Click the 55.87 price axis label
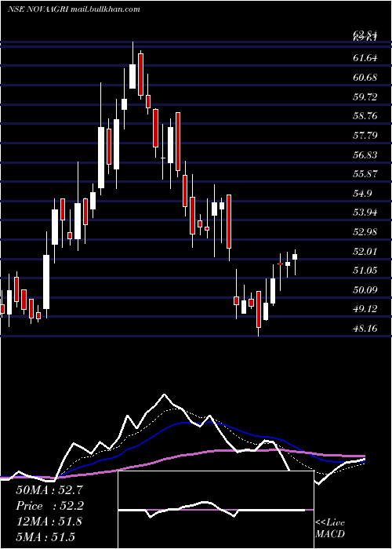392x549 pixels. coord(365,174)
